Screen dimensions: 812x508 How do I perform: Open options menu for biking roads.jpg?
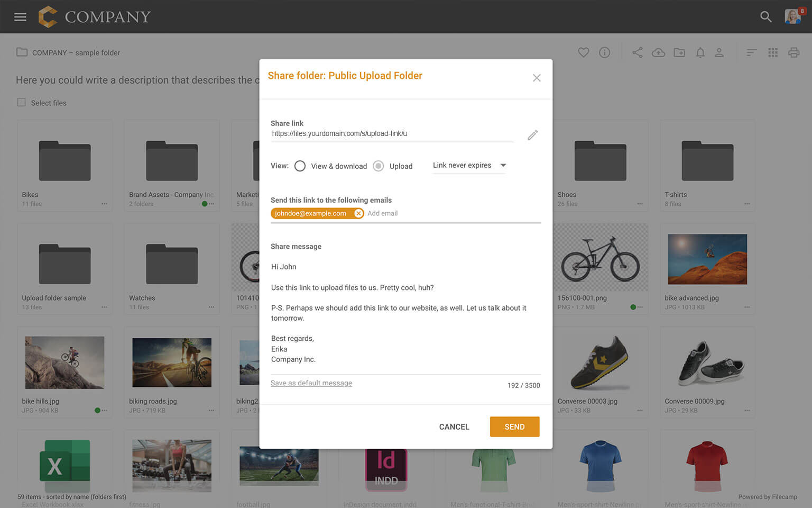point(211,410)
